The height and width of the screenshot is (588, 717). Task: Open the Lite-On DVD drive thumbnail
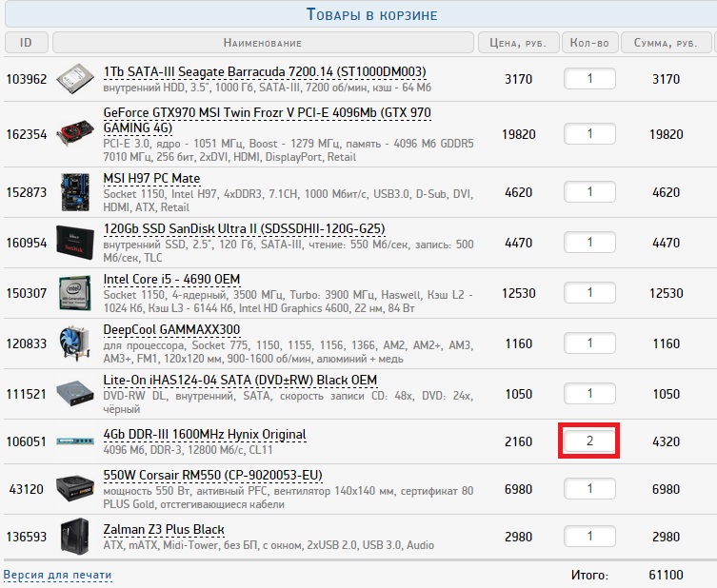tap(75, 393)
